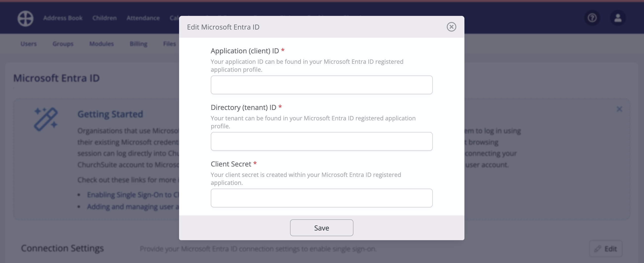This screenshot has width=644, height=263.
Task: Click the Application (client) ID input field
Action: point(322,85)
